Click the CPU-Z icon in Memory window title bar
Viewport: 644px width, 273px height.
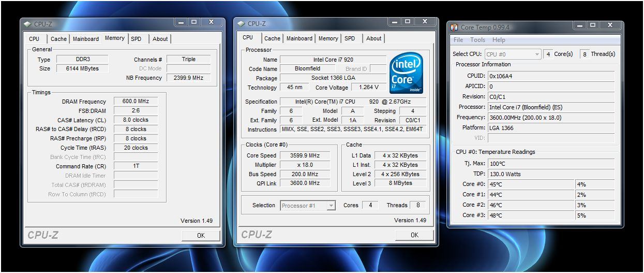click(x=27, y=24)
